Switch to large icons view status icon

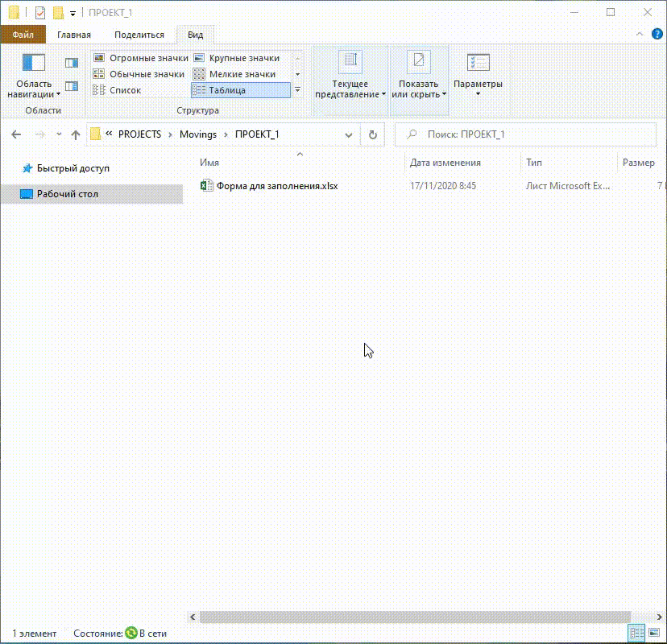pyautogui.click(x=654, y=634)
